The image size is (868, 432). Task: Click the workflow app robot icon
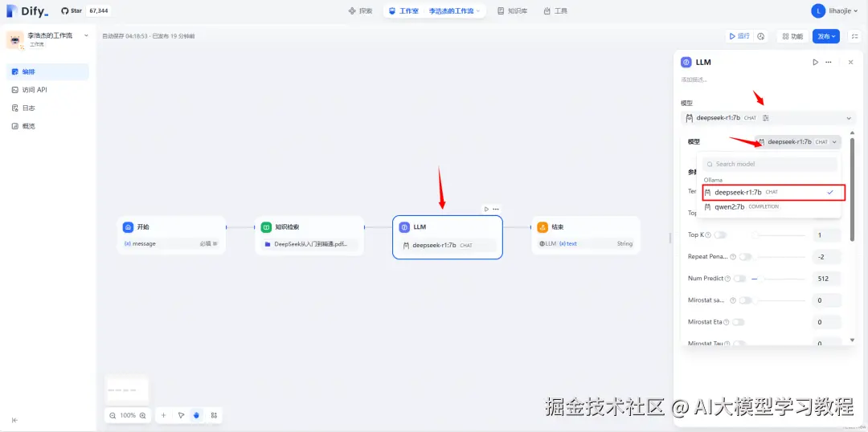point(15,40)
